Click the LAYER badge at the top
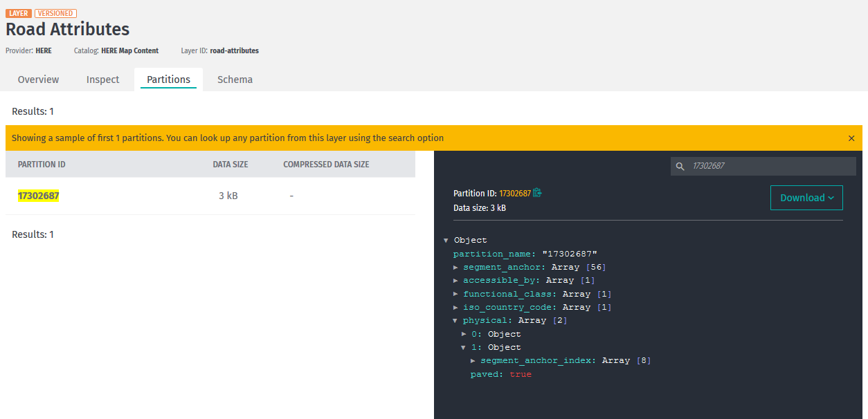 [17, 13]
